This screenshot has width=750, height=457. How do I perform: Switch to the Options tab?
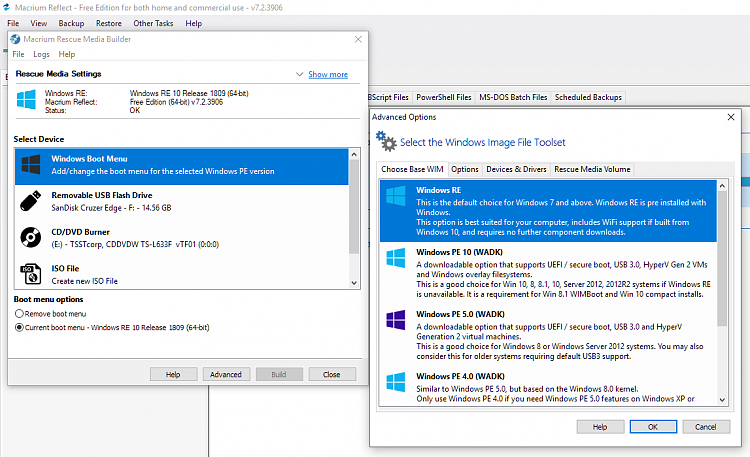(464, 169)
